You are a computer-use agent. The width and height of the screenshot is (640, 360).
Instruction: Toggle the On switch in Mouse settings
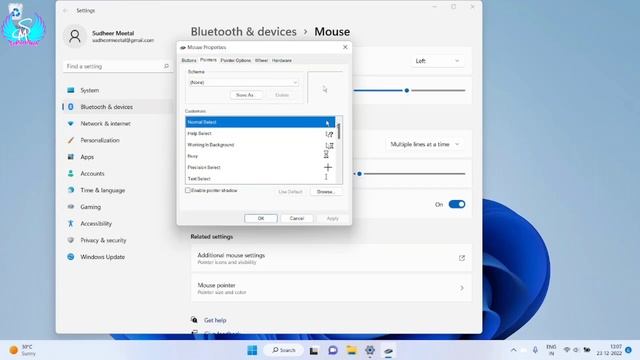pyautogui.click(x=457, y=204)
